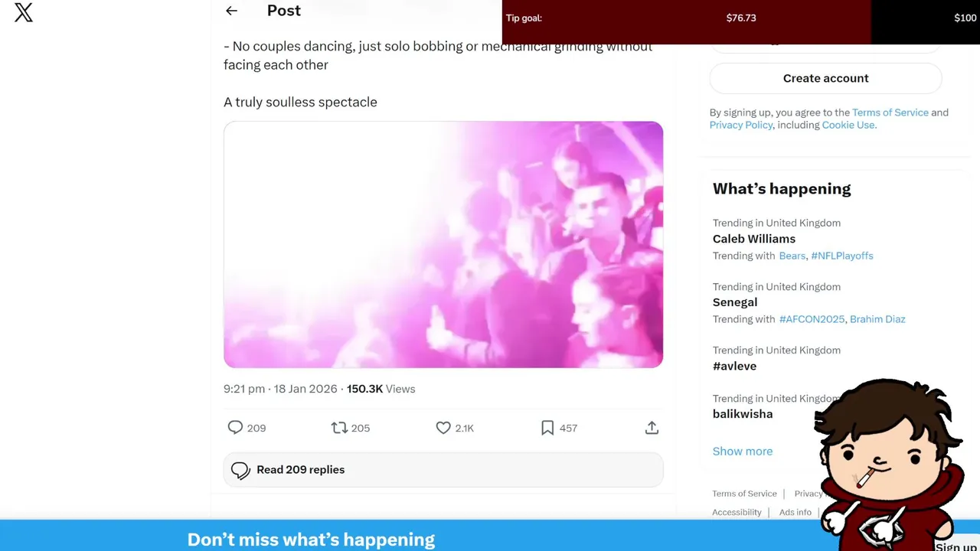Play the pink club video thumbnail
The image size is (980, 551).
tap(443, 244)
